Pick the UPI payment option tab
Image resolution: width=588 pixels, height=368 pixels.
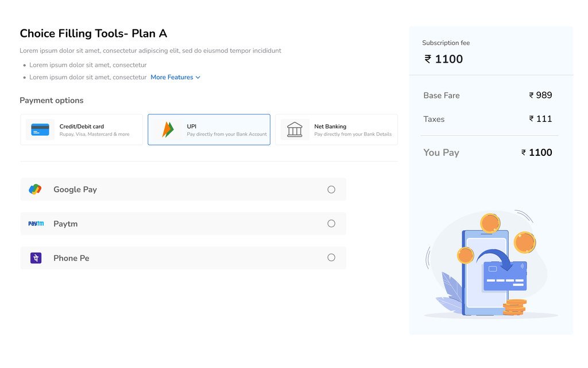click(x=209, y=129)
